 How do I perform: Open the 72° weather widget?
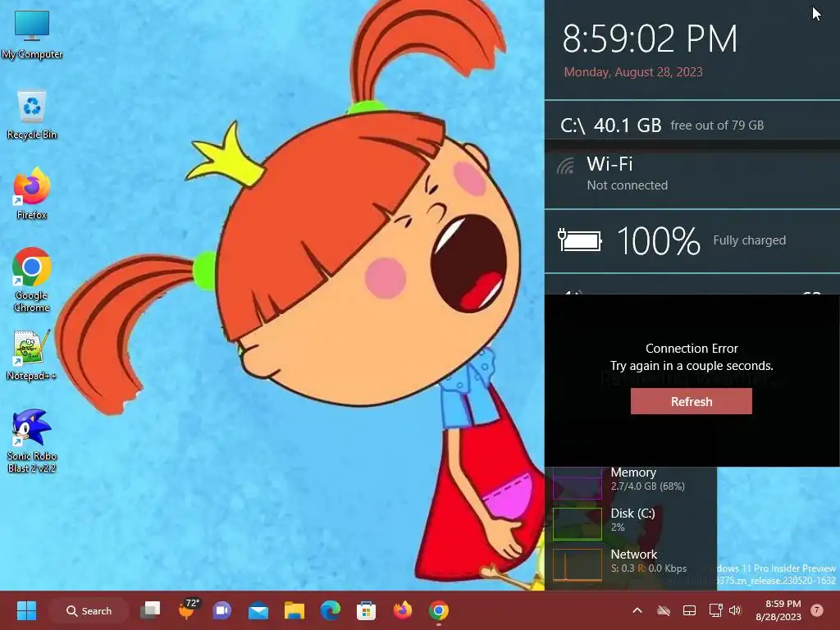coord(188,609)
